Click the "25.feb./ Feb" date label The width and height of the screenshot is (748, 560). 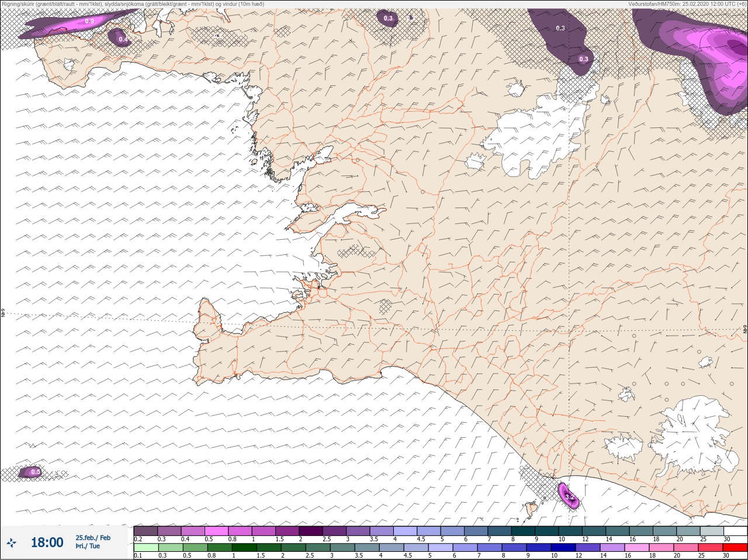coord(93,537)
